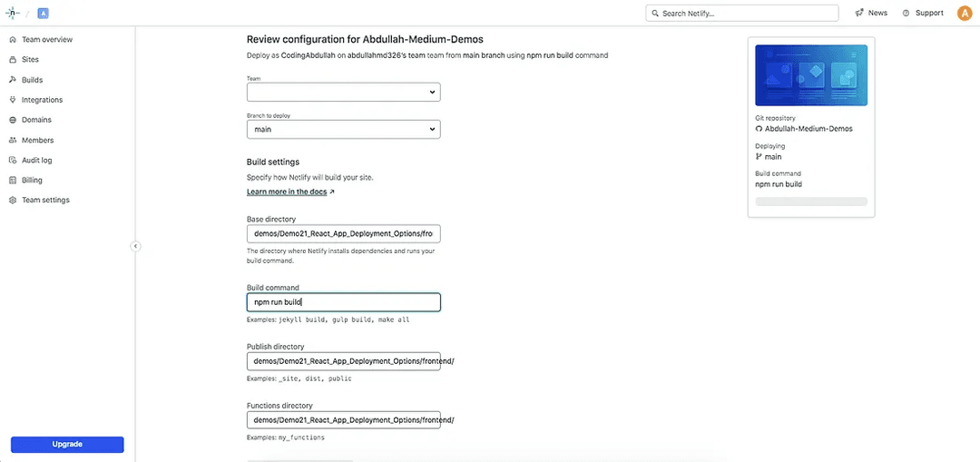Click the Builds sidebar icon
Image resolution: width=980 pixels, height=462 pixels.
(x=13, y=80)
